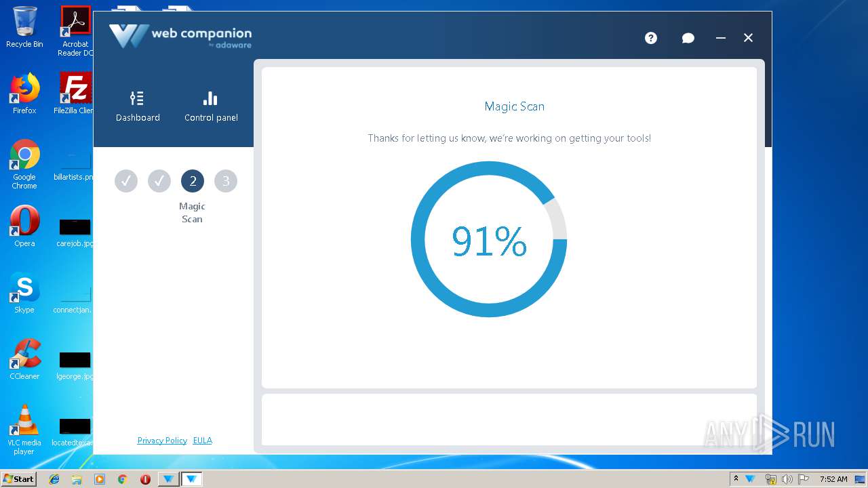This screenshot has height=488, width=868.
Task: Open the FileZilla Client desktop icon
Action: [x=75, y=94]
